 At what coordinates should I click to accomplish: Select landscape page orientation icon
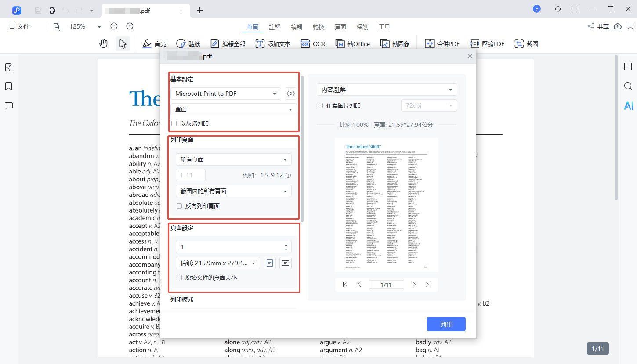286,263
